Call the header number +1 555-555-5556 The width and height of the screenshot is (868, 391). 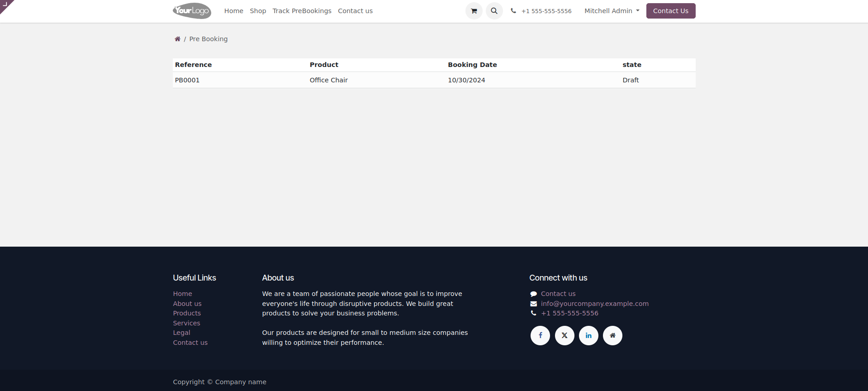click(x=546, y=11)
